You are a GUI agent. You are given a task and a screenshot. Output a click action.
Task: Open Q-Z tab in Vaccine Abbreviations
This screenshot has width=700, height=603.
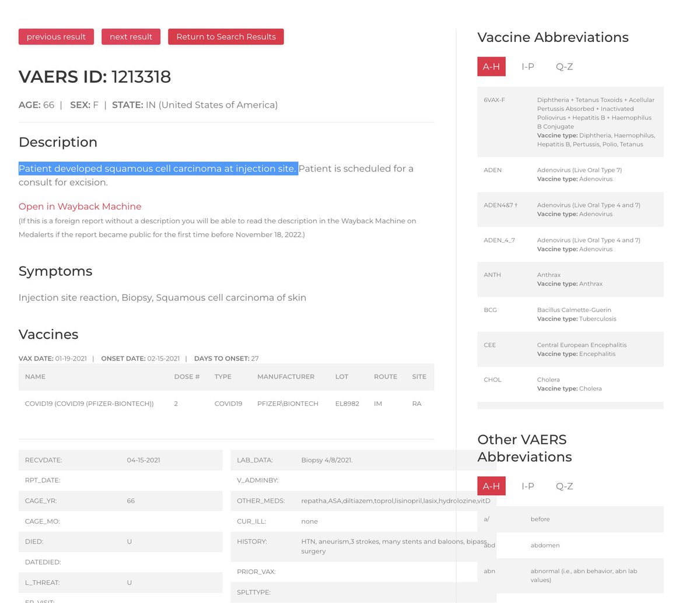(x=564, y=66)
